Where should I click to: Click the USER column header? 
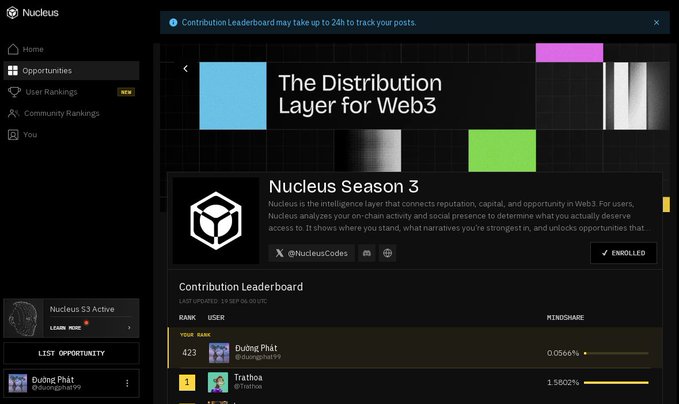[216, 318]
